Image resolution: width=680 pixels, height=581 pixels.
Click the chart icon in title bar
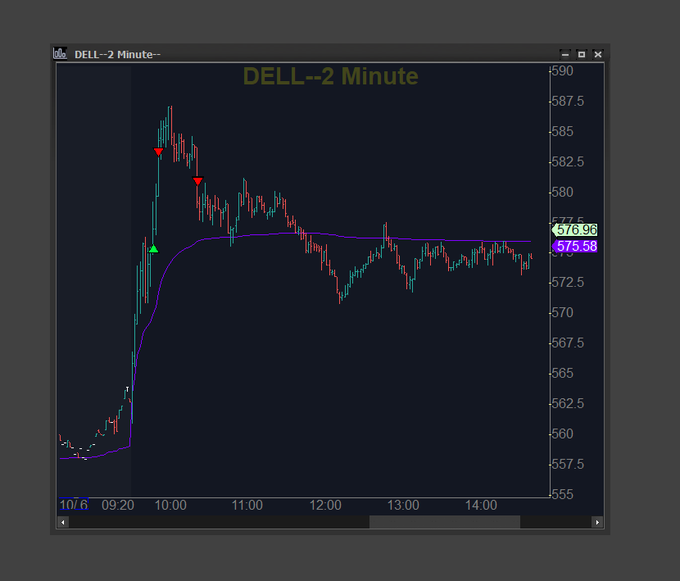[60, 54]
